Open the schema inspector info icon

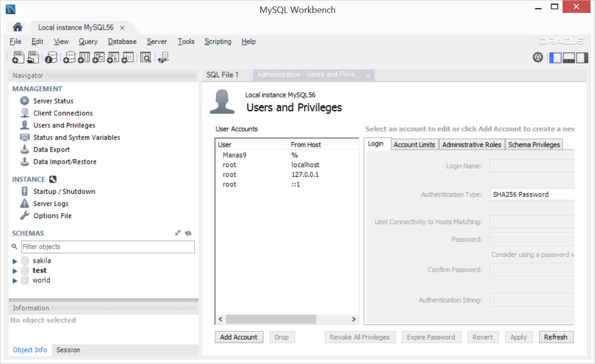click(51, 57)
